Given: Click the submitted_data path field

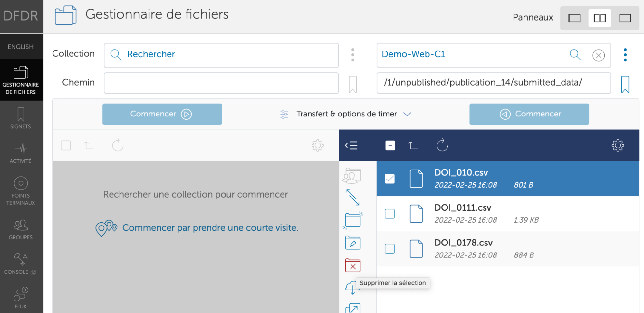Looking at the screenshot, I should 494,83.
